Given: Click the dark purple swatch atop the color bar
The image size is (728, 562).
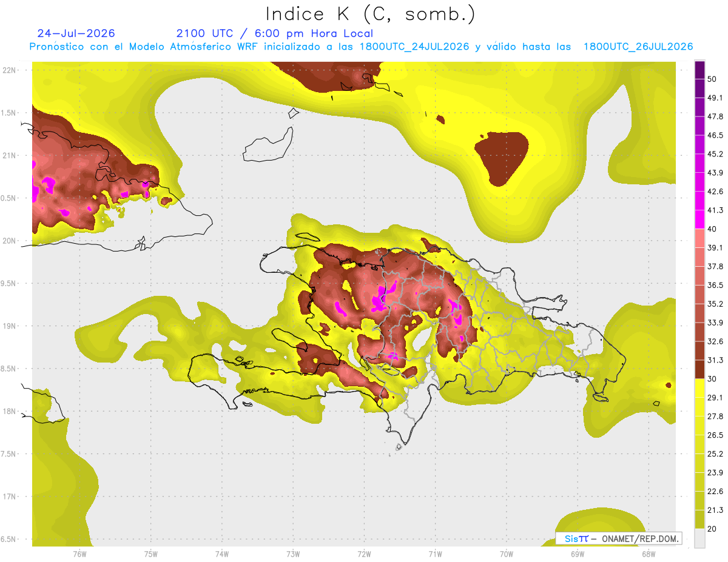Looking at the screenshot, I should 699,70.
